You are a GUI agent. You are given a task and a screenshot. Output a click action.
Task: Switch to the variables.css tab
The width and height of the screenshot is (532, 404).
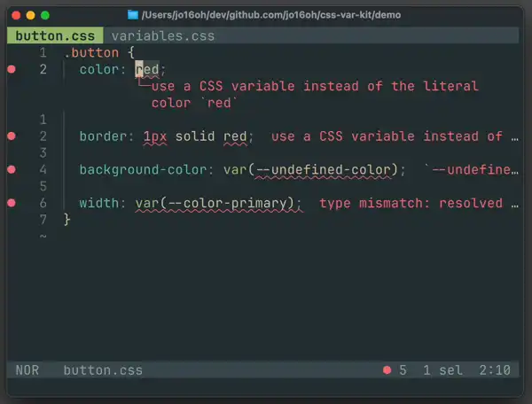click(163, 35)
